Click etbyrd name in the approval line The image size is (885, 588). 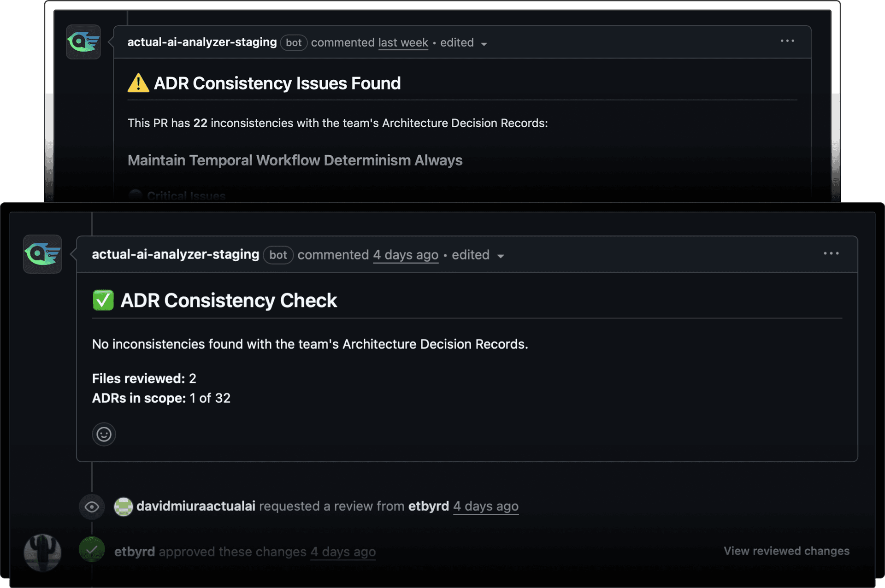(134, 552)
